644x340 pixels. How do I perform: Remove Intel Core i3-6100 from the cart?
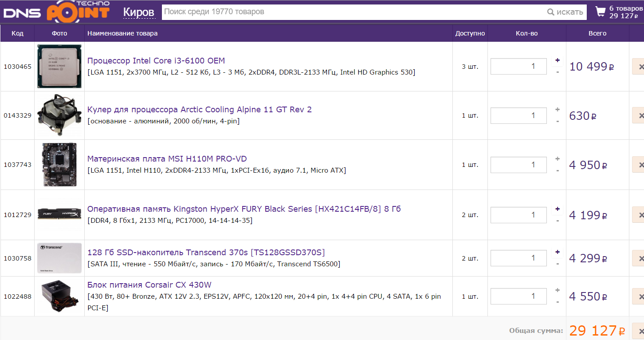point(639,67)
